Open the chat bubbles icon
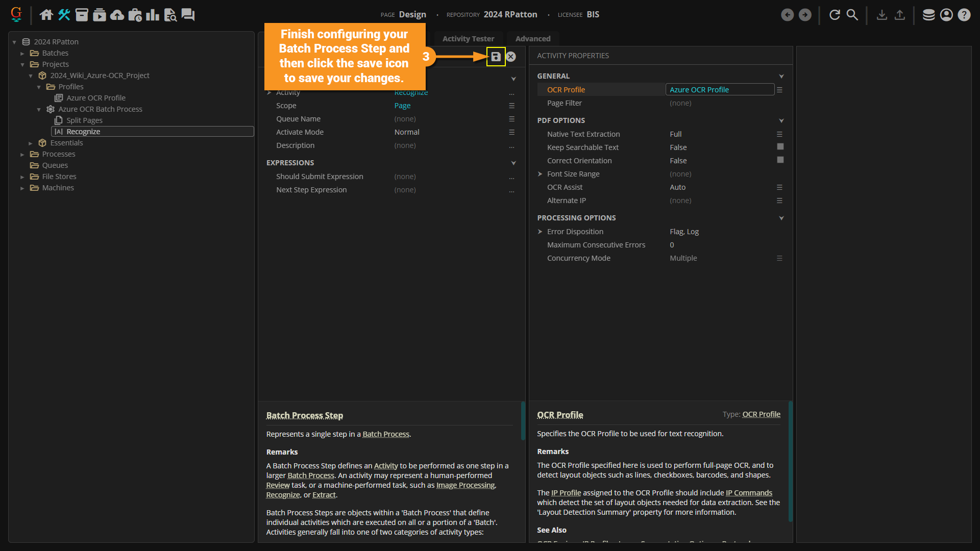This screenshot has width=980, height=551. point(188,15)
